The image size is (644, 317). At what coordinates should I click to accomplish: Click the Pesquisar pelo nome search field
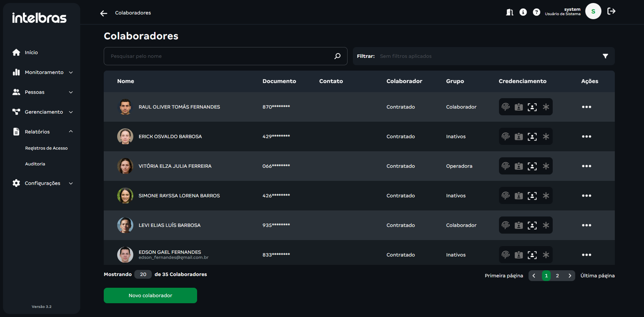point(218,56)
